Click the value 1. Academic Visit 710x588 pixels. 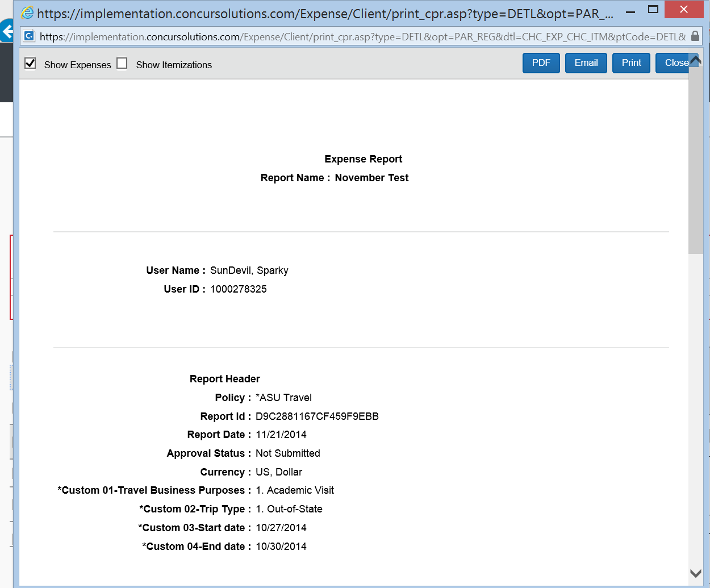[x=295, y=490]
